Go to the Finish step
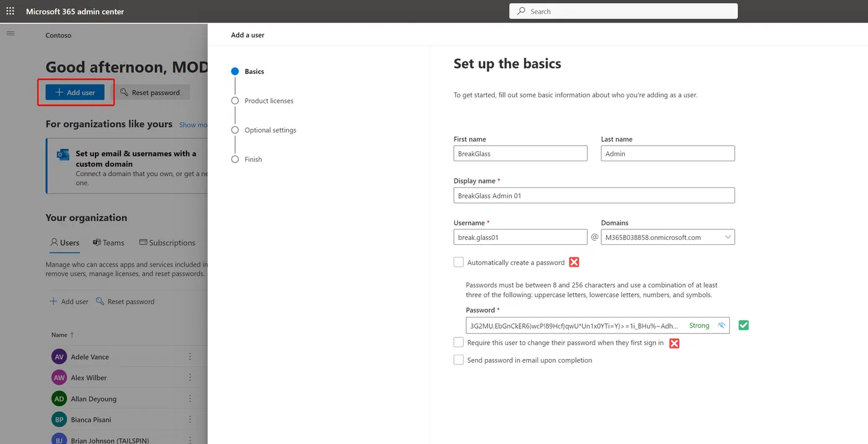 click(246, 159)
